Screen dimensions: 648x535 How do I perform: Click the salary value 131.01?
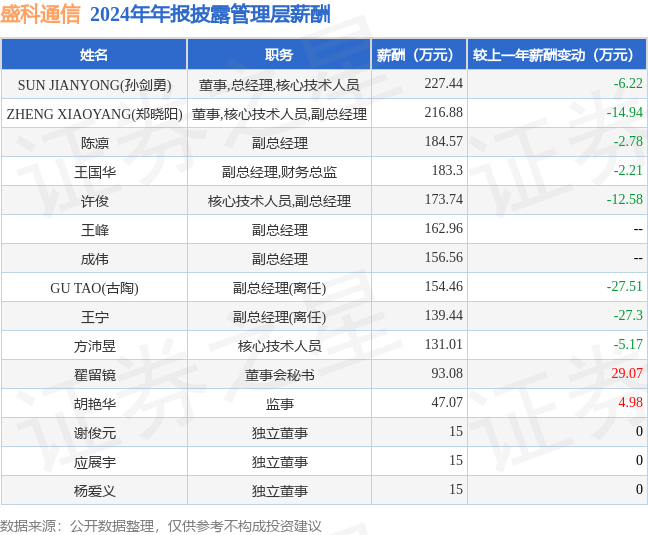click(x=443, y=344)
